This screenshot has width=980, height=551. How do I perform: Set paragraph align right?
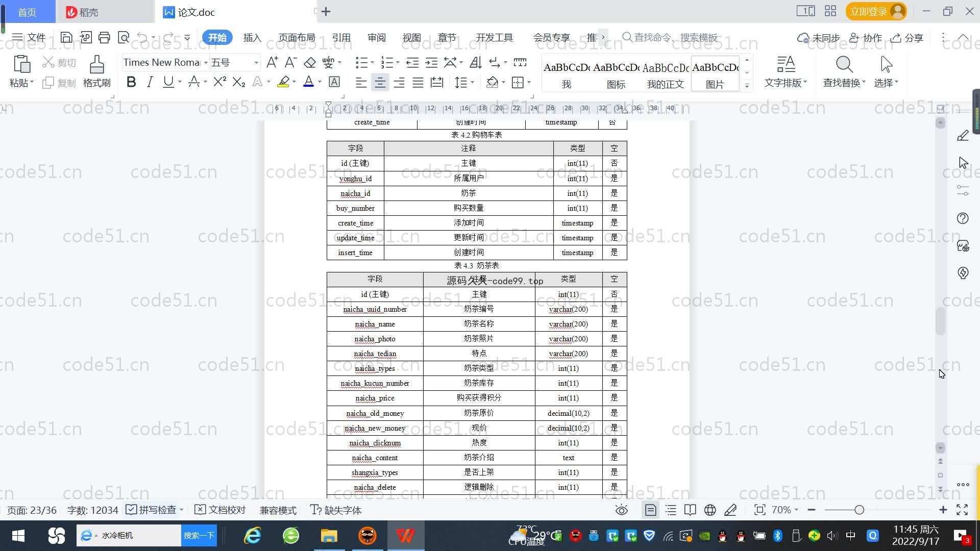tap(399, 82)
